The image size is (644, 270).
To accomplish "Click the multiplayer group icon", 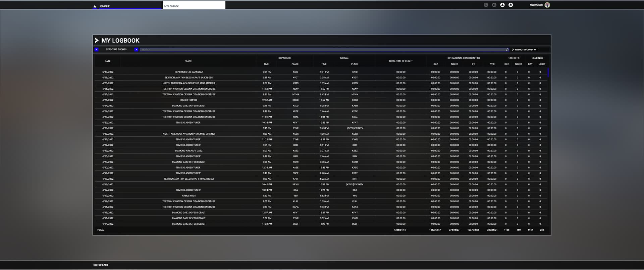I will point(494,5).
